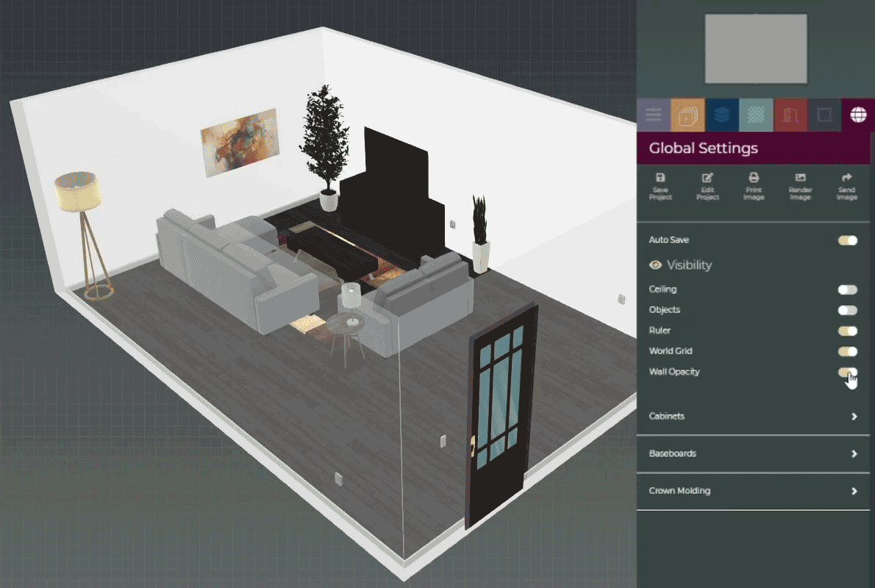This screenshot has height=588, width=875.
Task: Switch to the teal checkerboard tab
Action: 756,115
